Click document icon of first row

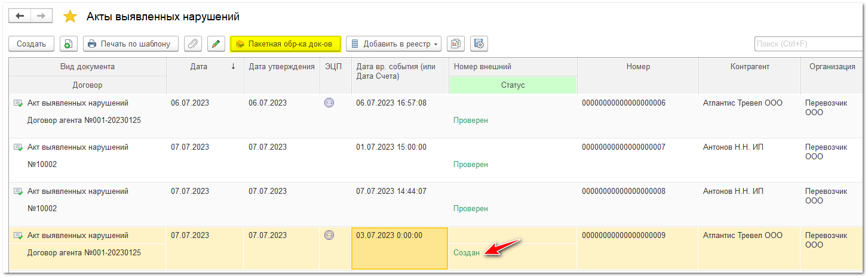click(x=18, y=103)
